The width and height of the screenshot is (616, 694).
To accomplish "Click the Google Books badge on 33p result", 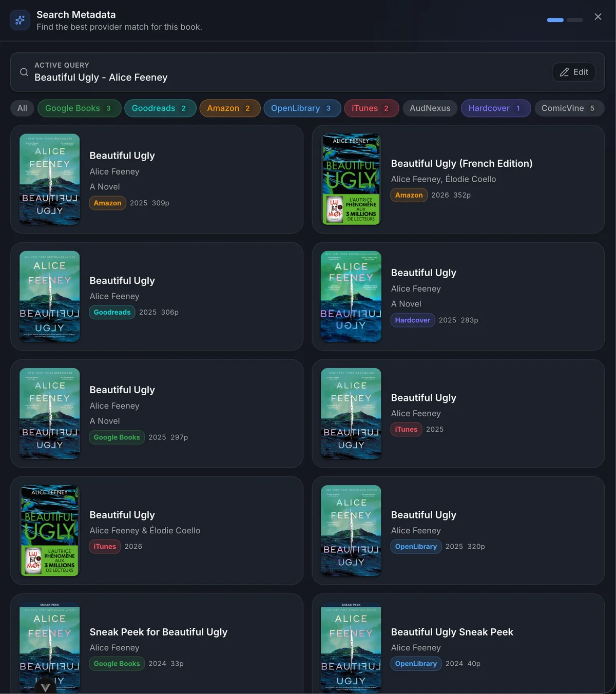I will point(117,664).
